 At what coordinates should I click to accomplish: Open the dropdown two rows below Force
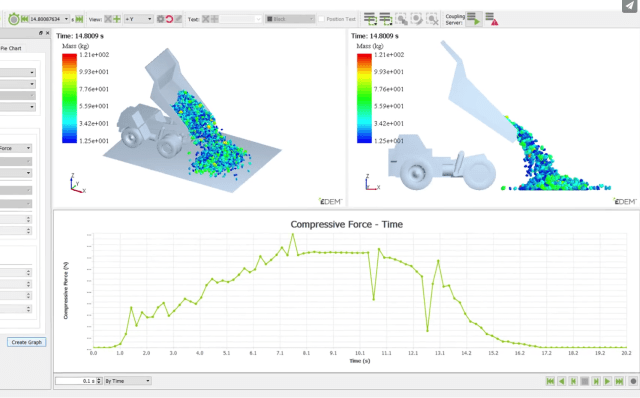(16, 173)
